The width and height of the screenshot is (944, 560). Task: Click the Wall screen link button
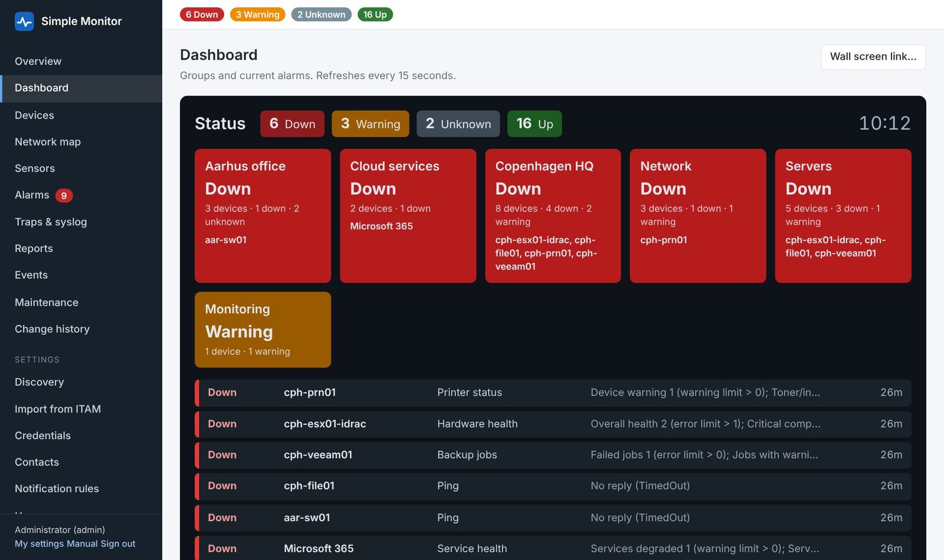pos(873,57)
